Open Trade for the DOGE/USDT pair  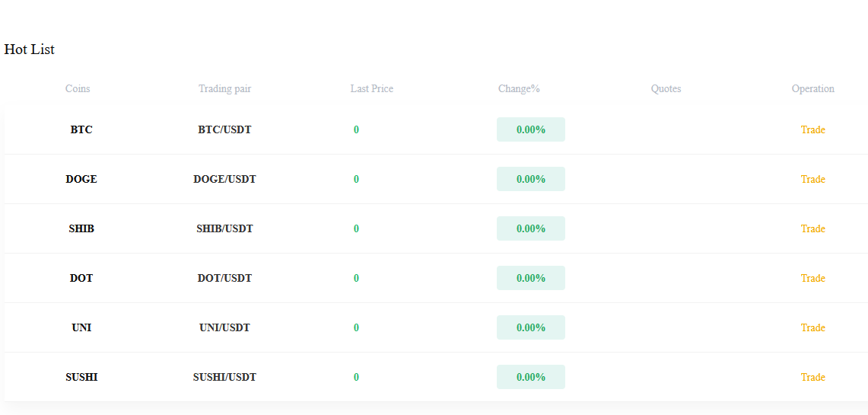(812, 179)
